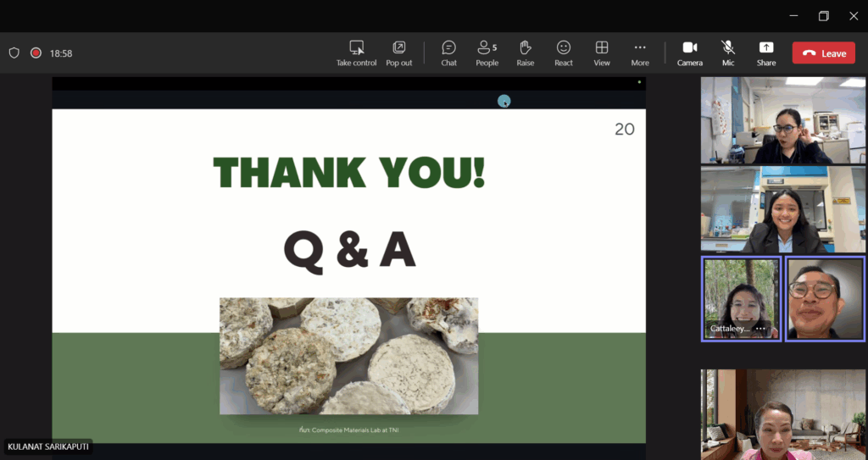The image size is (868, 460).
Task: Raise your hand in the meeting
Action: (x=525, y=48)
